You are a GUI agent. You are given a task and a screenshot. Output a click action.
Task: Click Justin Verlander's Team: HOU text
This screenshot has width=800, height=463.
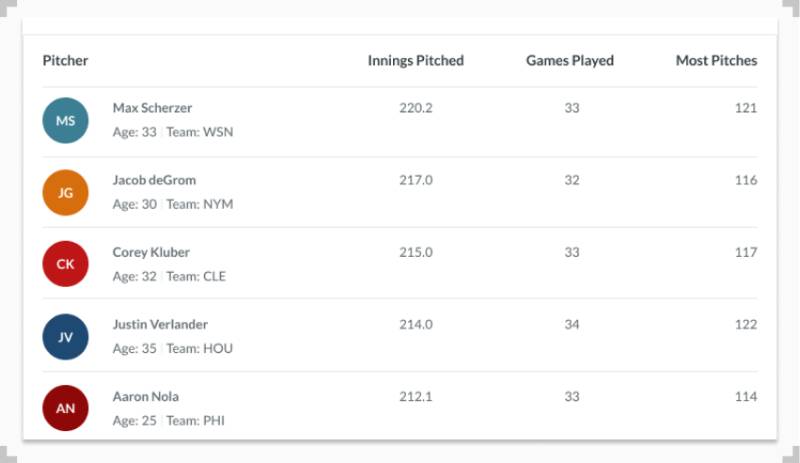click(x=199, y=348)
